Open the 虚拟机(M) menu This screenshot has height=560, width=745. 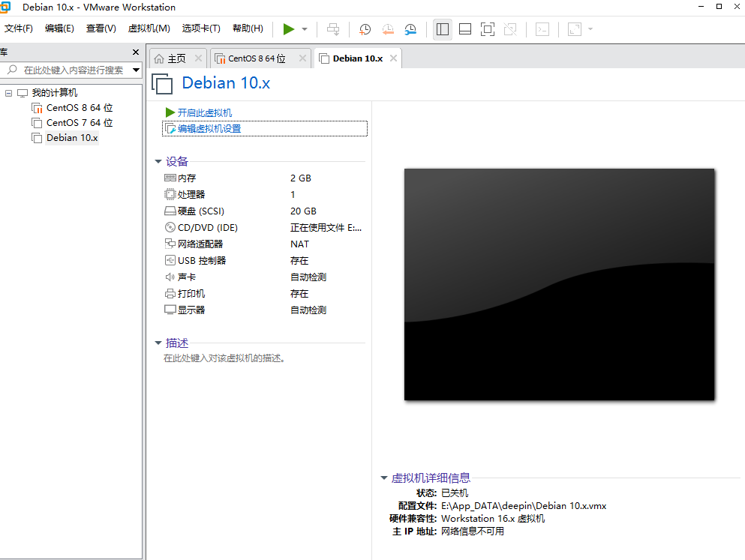(x=149, y=28)
